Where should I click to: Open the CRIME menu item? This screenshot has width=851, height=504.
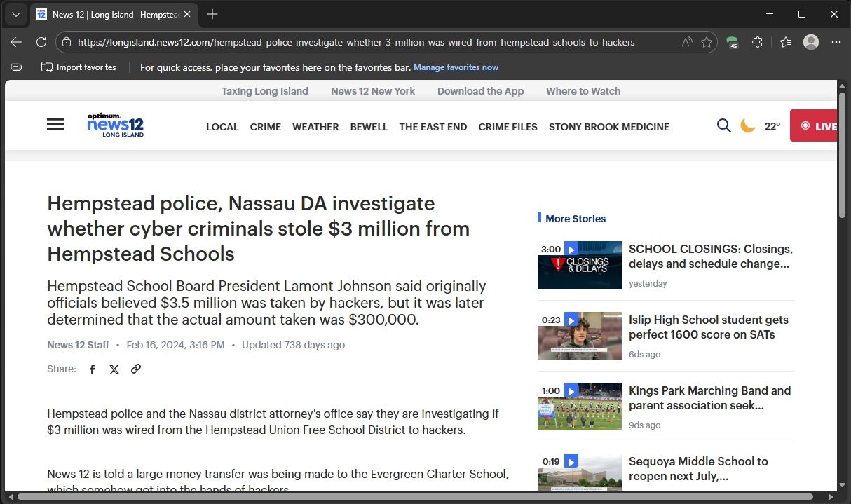coord(266,127)
